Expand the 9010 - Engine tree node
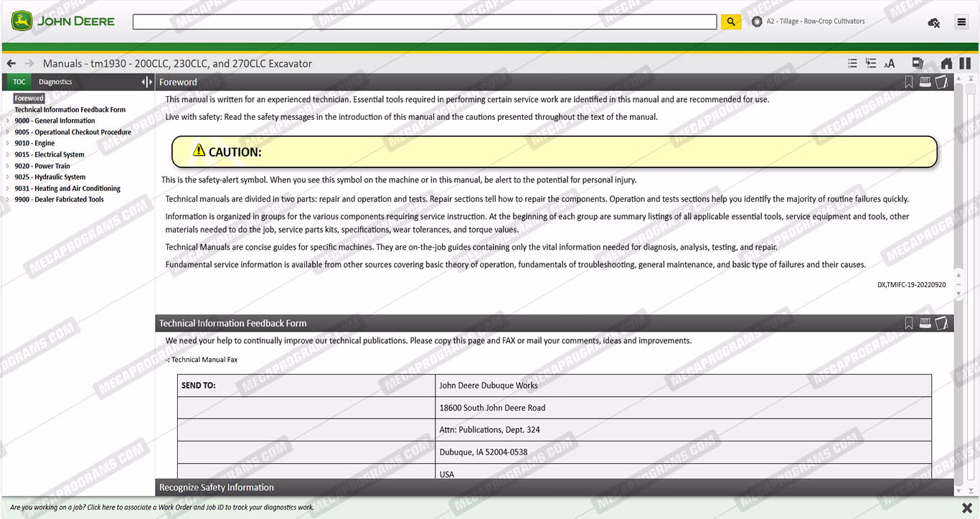Image resolution: width=980 pixels, height=519 pixels. point(8,144)
